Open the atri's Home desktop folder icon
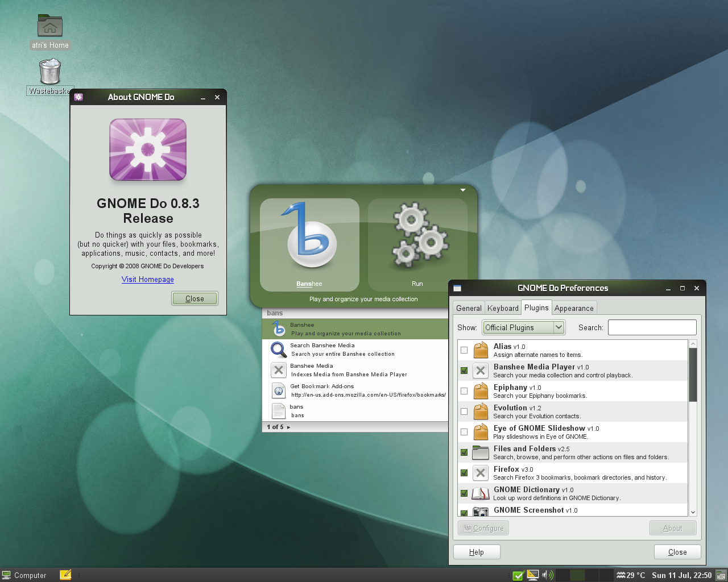Viewport: 728px width, 582px height. (x=50, y=26)
